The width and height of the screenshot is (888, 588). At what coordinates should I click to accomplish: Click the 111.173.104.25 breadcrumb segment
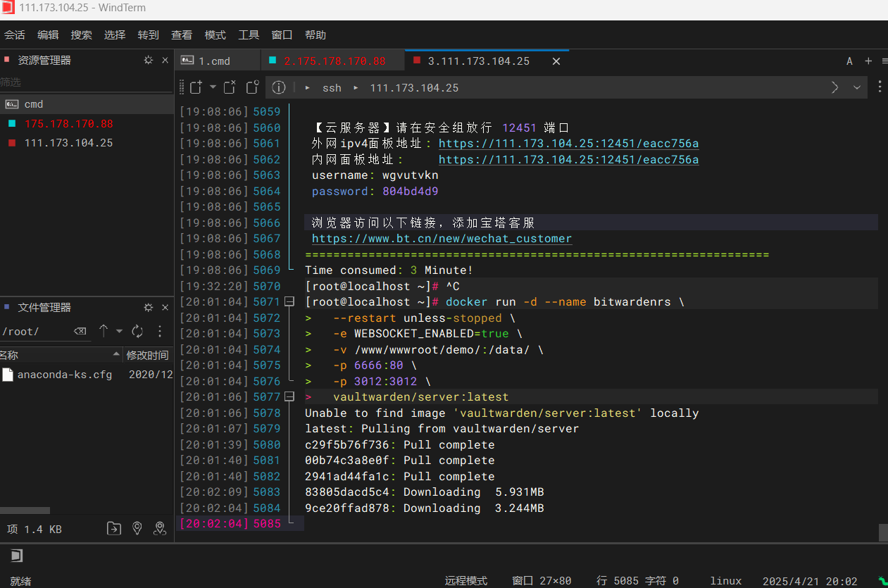414,88
